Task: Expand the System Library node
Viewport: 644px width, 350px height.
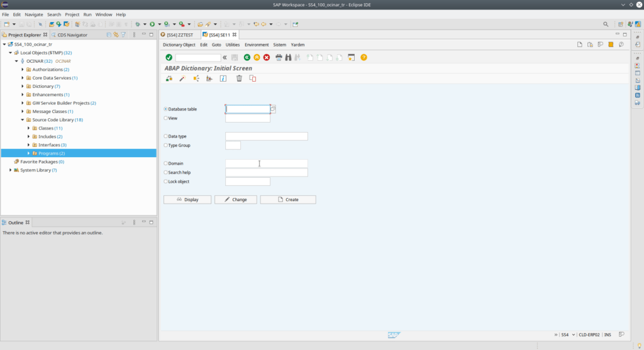Action: [11, 170]
